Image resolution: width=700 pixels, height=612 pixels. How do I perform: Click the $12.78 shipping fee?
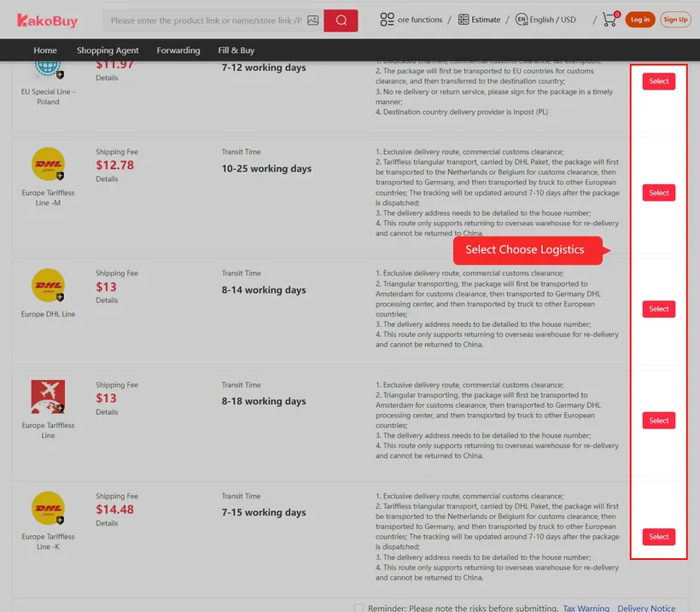[114, 166]
